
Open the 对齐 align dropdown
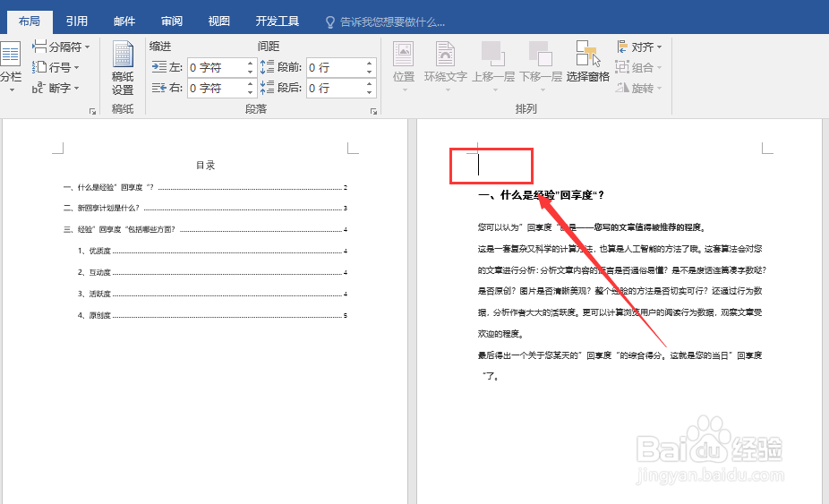pos(640,47)
